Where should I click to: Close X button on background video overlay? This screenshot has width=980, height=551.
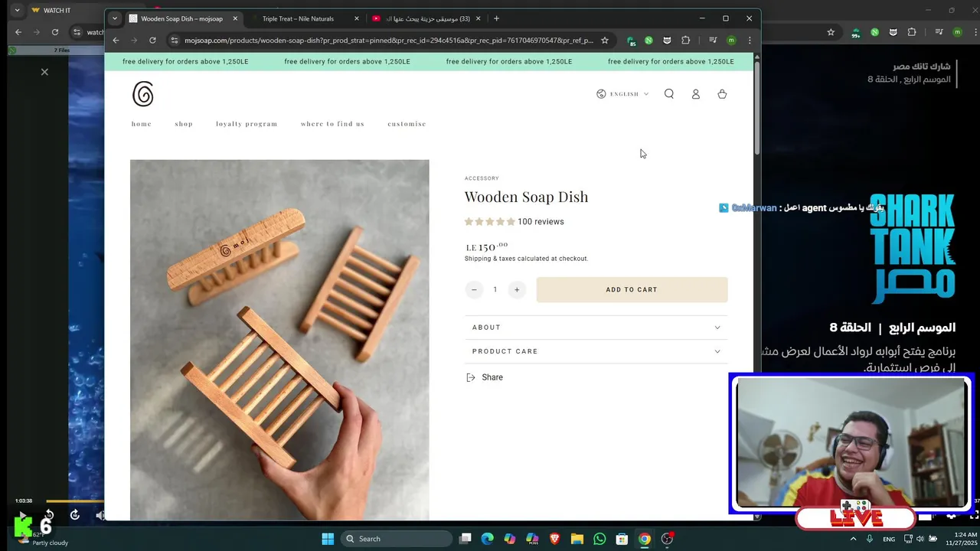(x=44, y=72)
